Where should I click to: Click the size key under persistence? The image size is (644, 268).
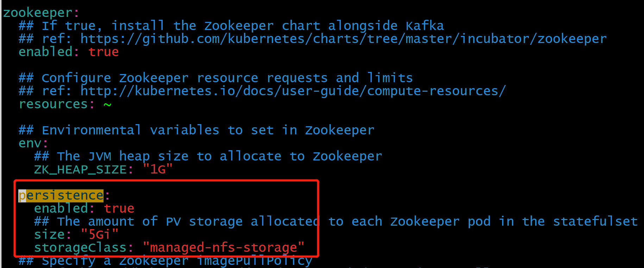click(49, 234)
